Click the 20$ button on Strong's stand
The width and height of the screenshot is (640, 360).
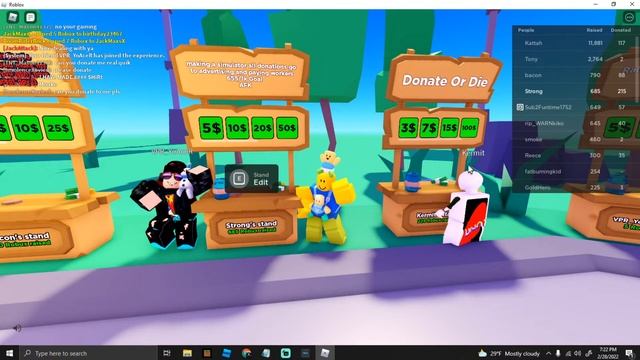(x=262, y=128)
